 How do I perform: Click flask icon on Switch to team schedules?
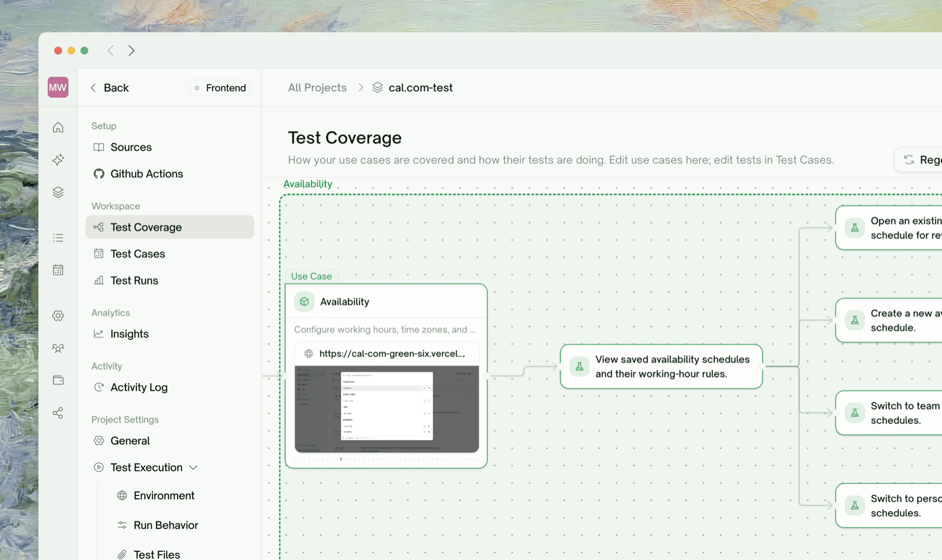click(855, 413)
